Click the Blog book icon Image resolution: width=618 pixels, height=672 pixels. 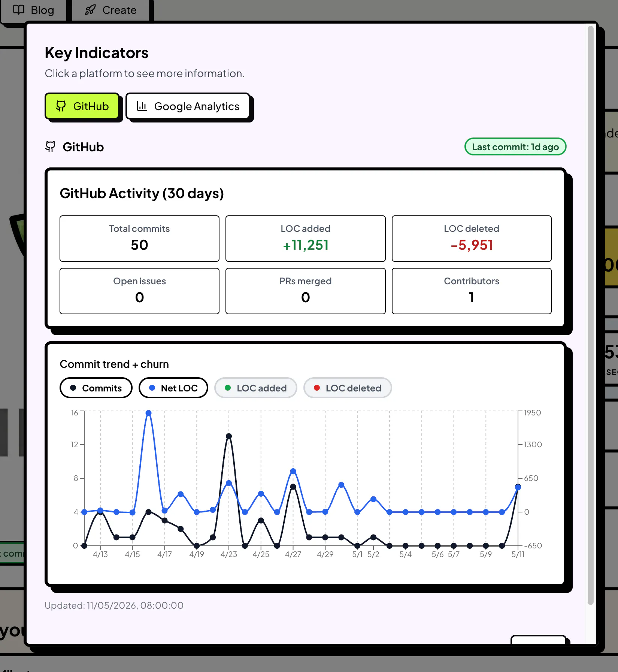(19, 10)
